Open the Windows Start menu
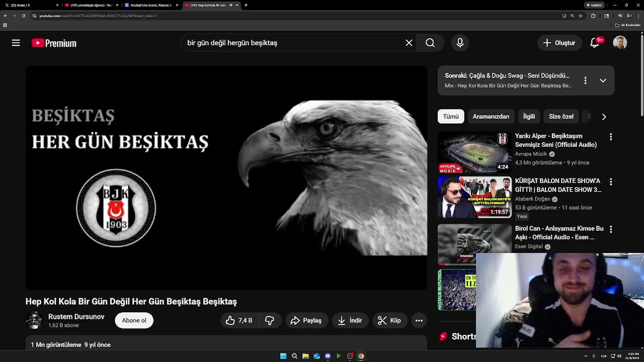This screenshot has width=644, height=362. pos(283,356)
